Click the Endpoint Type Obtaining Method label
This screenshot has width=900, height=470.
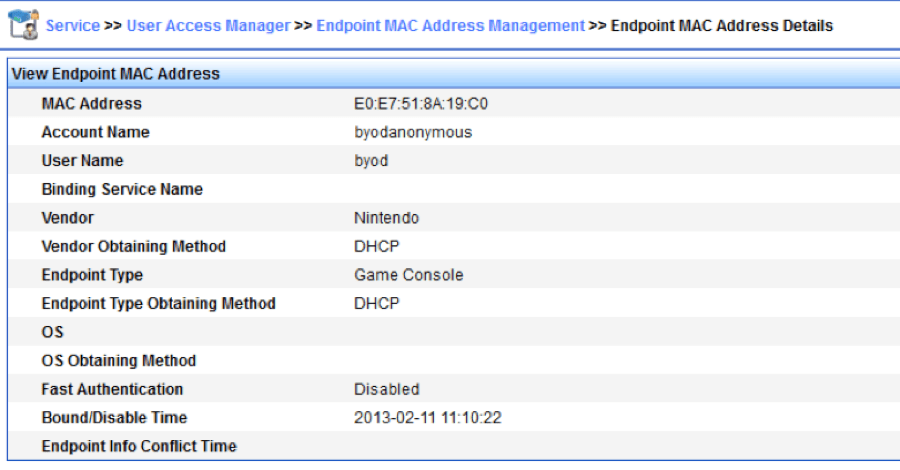(158, 303)
